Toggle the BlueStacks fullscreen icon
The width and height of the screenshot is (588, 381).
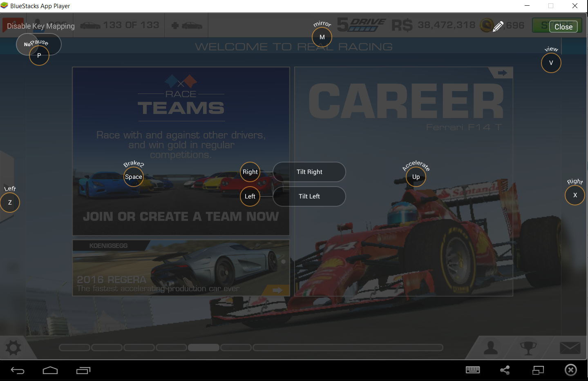(x=538, y=370)
